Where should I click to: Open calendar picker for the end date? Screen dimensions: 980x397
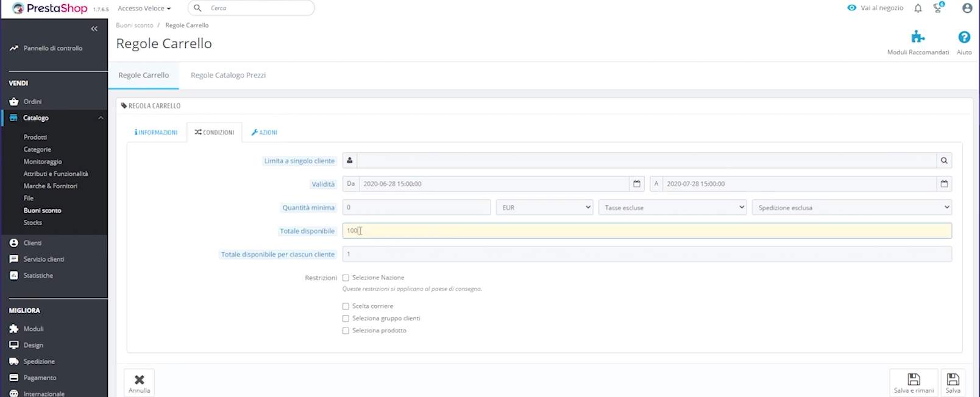(x=944, y=184)
